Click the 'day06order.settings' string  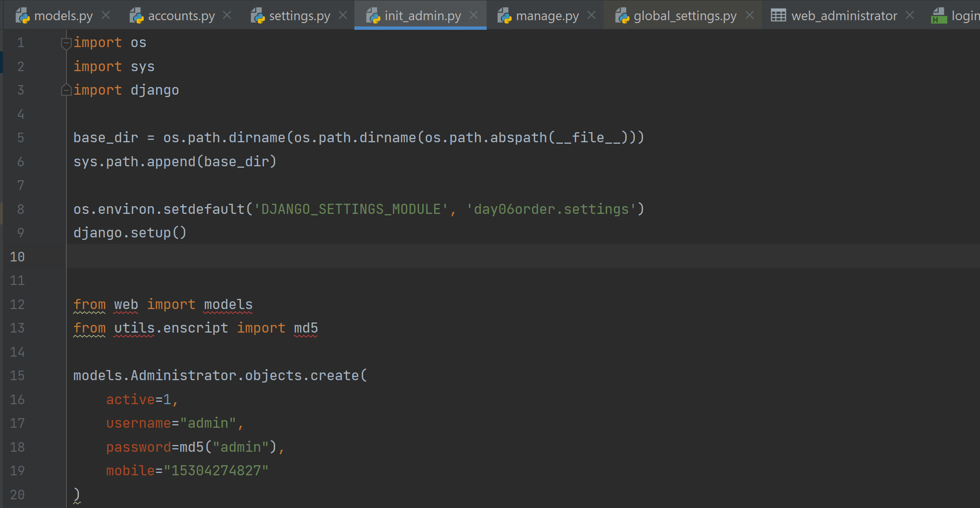pos(552,209)
